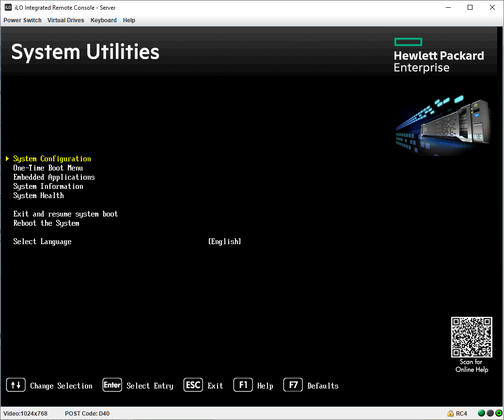This screenshot has width=504, height=420.
Task: Click the POST Code: D40 status text
Action: [87, 414]
